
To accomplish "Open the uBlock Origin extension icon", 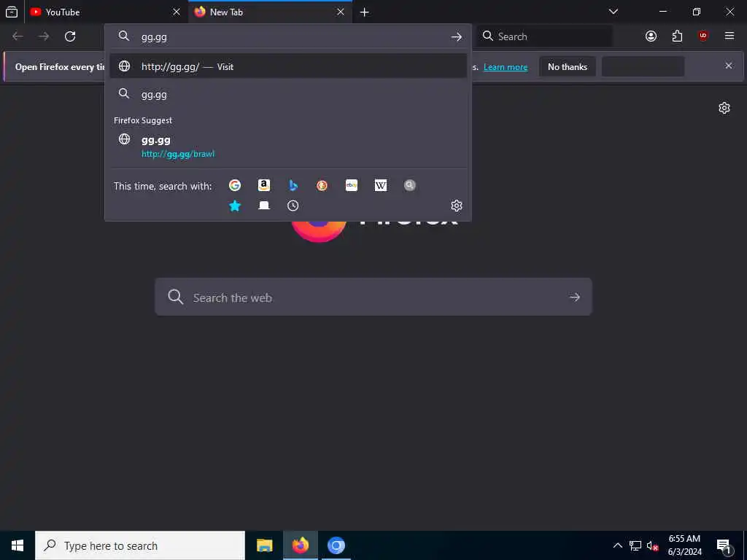I will coord(703,36).
